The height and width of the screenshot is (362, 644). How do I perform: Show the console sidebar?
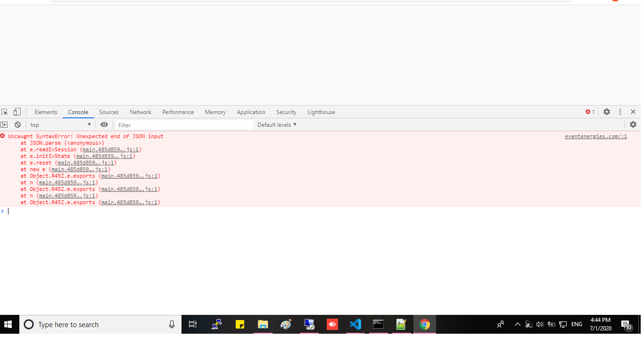point(4,125)
